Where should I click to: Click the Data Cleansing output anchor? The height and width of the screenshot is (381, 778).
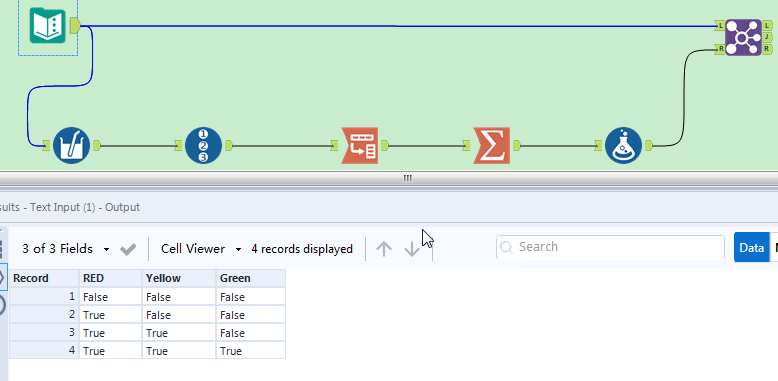[96, 145]
